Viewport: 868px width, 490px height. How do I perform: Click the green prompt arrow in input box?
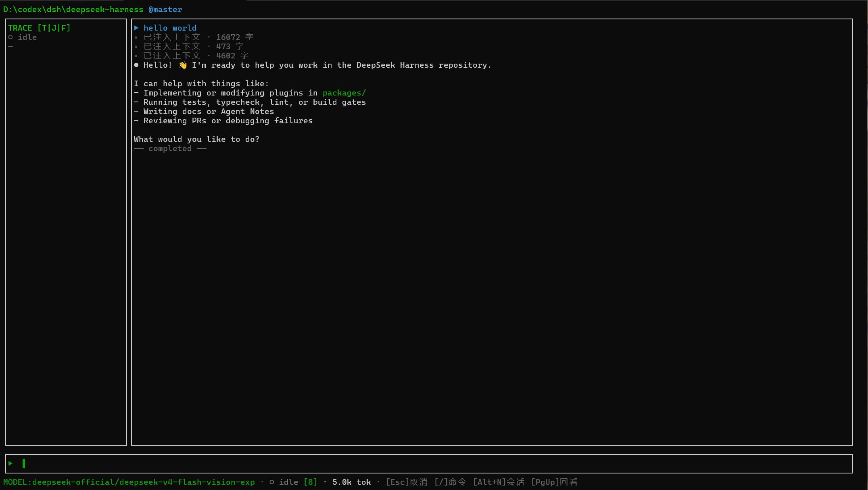point(10,463)
